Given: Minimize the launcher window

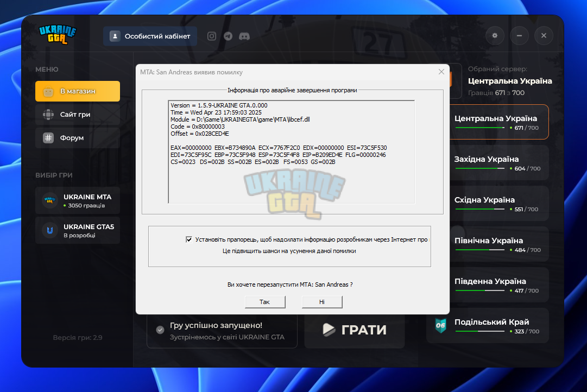Looking at the screenshot, I should [x=519, y=36].
